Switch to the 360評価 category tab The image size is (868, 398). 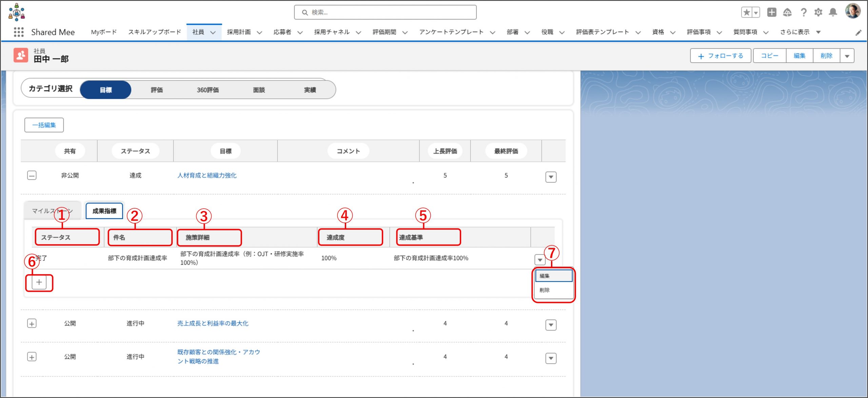[208, 90]
